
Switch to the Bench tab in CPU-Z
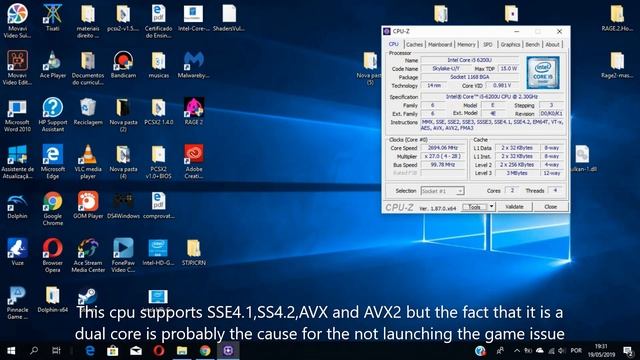click(532, 44)
